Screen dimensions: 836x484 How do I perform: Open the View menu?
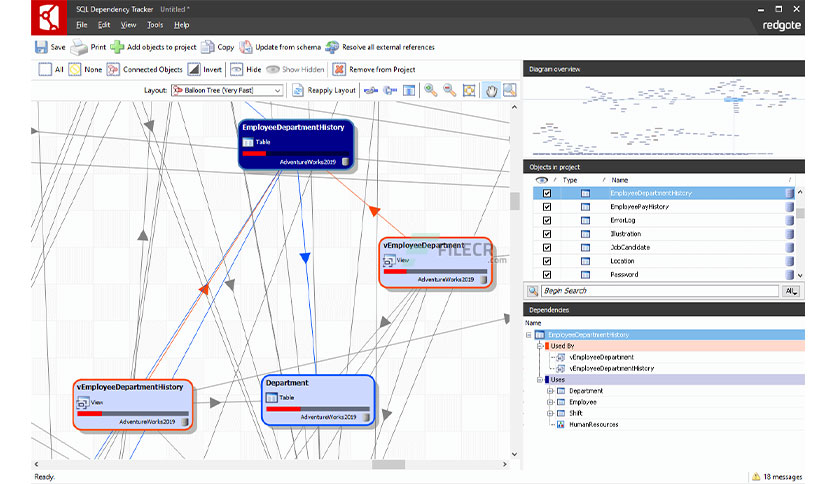click(128, 25)
